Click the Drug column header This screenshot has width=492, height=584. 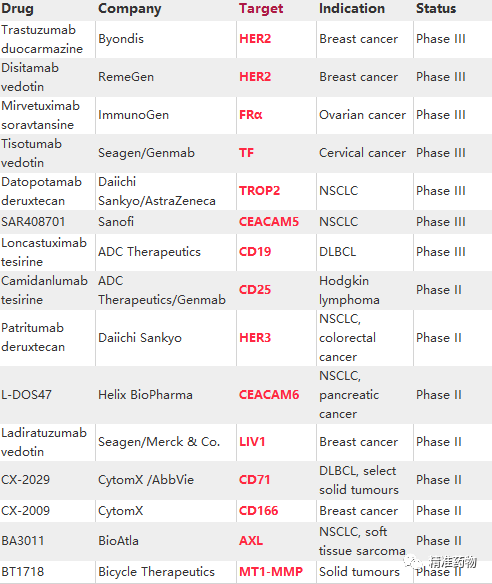click(17, 9)
